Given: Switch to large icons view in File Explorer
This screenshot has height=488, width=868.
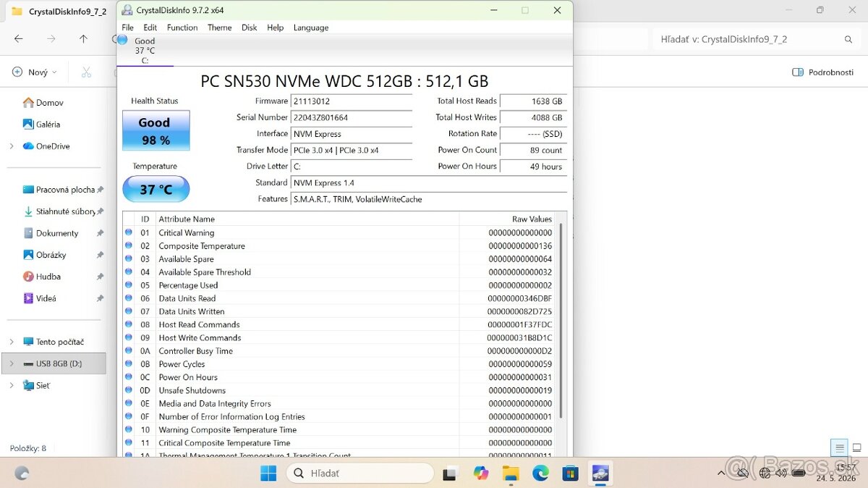Looking at the screenshot, I should coord(856,447).
